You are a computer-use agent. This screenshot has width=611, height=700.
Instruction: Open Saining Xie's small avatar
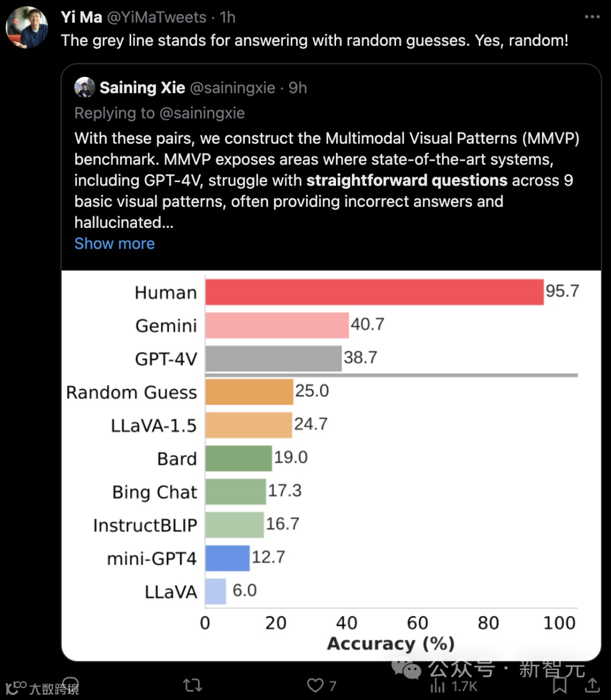(x=84, y=88)
